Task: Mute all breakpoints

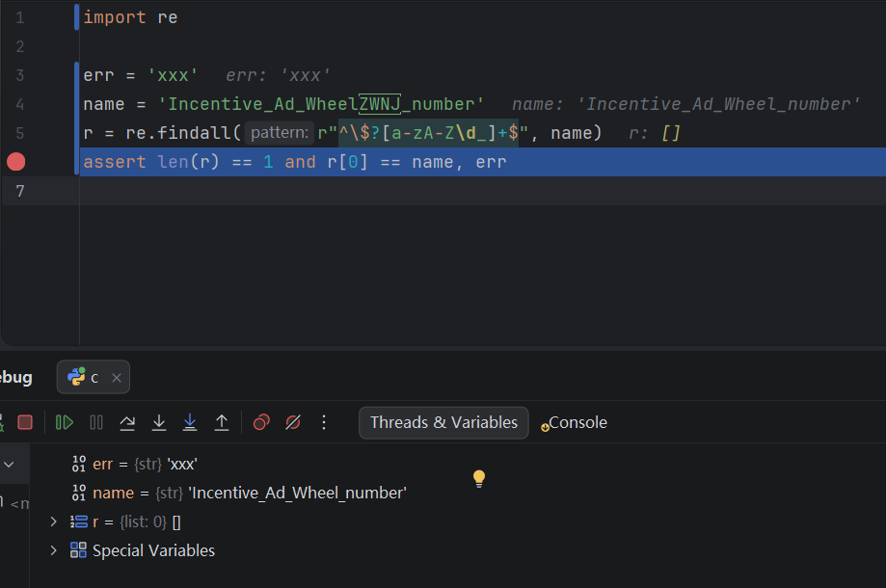Action: [x=293, y=422]
